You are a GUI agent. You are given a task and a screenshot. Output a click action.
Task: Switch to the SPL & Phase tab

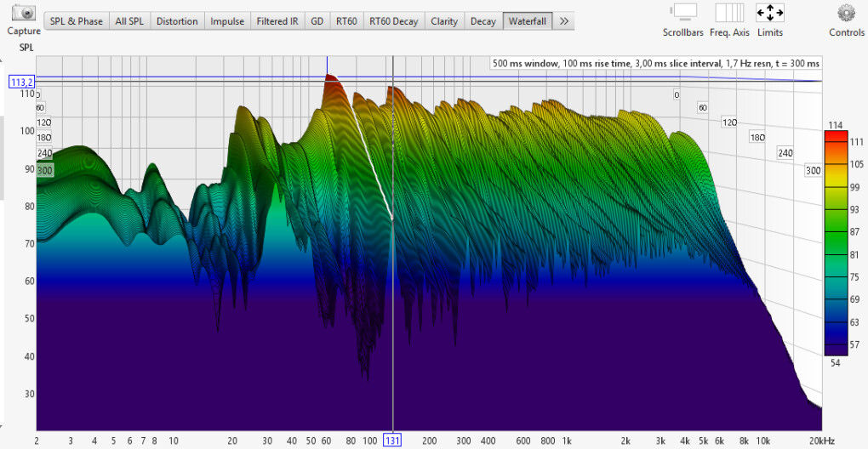click(x=77, y=21)
